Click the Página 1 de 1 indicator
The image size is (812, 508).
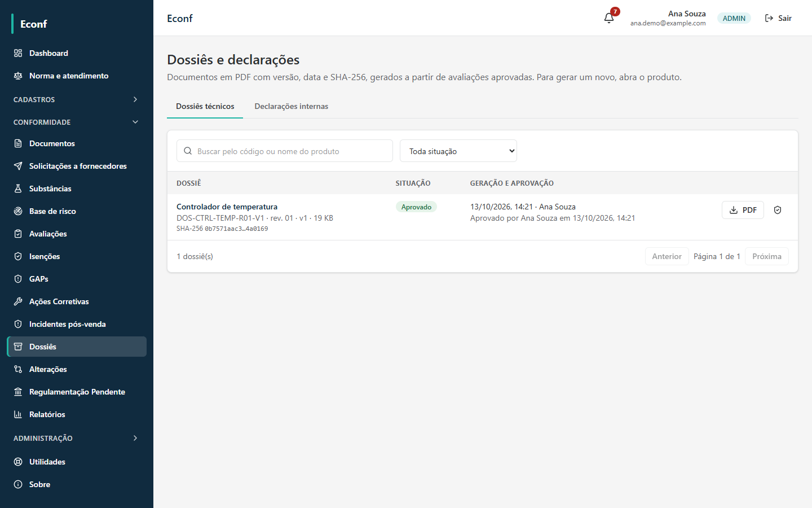point(717,256)
